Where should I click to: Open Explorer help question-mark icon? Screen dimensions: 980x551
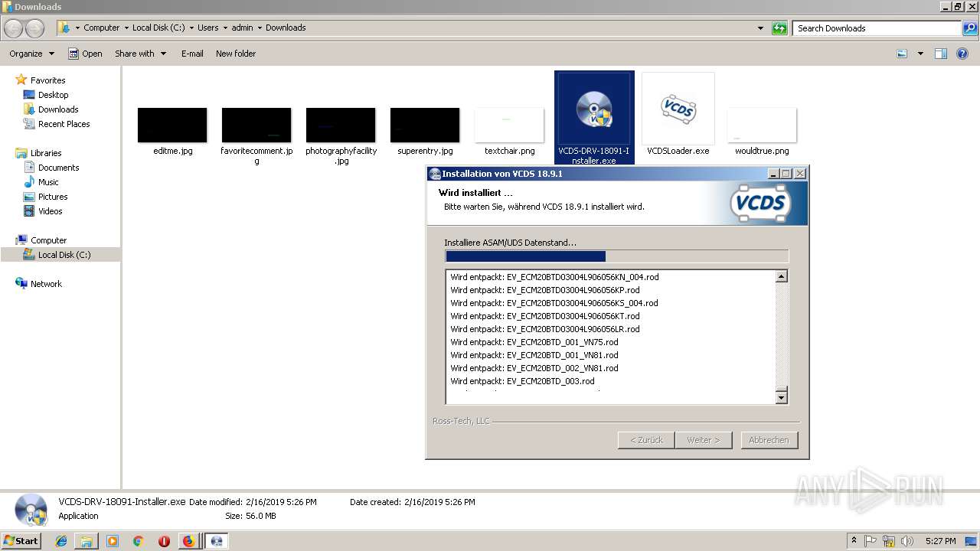[x=962, y=54]
